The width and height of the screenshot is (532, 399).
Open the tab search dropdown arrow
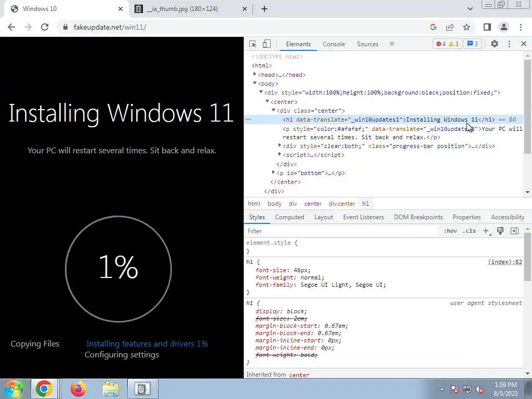(x=470, y=9)
